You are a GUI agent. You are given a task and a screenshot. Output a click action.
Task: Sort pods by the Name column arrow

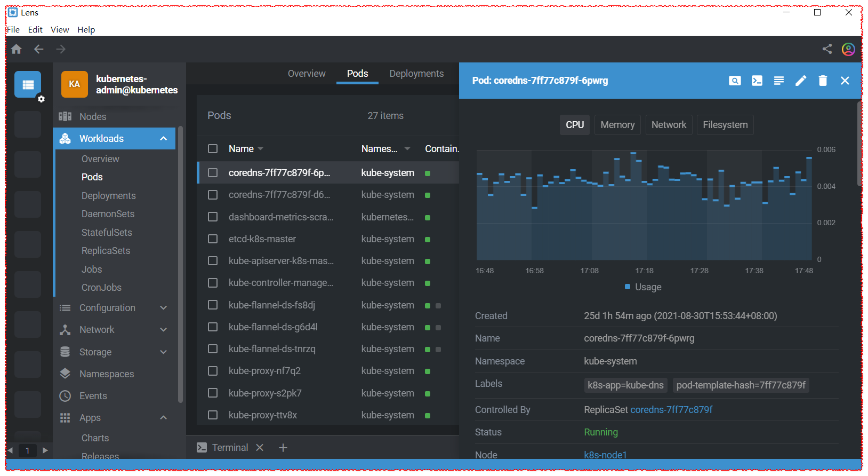click(x=260, y=149)
